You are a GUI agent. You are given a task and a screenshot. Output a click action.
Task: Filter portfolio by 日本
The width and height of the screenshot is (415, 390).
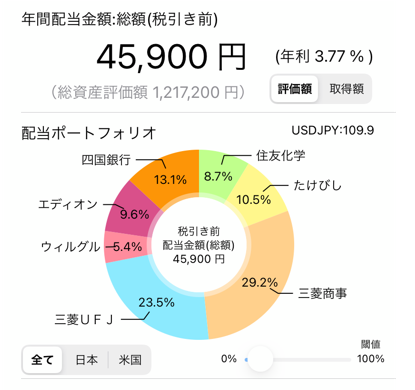click(86, 360)
